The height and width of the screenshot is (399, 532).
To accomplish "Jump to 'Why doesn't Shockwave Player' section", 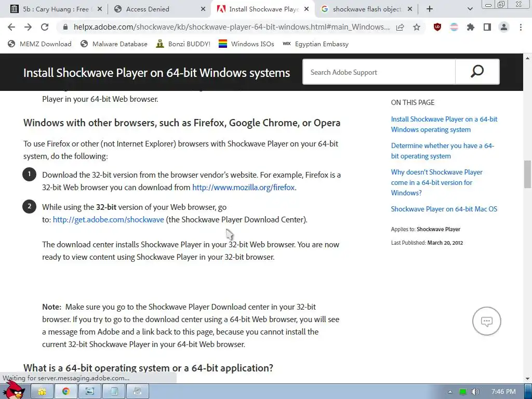I will click(436, 182).
